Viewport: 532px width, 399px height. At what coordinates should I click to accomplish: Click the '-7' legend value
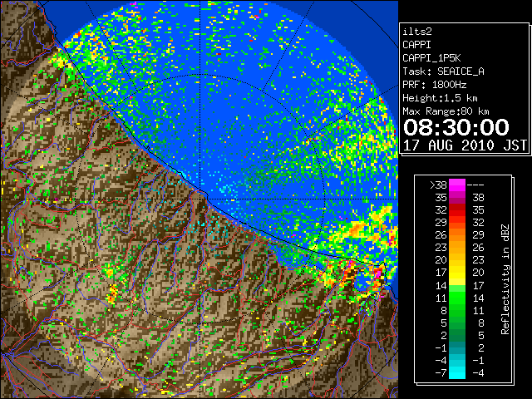point(441,373)
